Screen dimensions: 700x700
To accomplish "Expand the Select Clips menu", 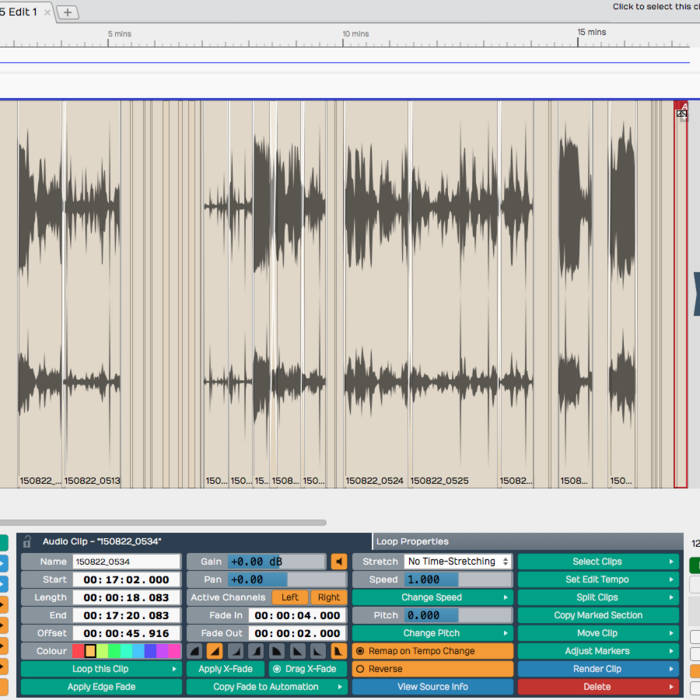I will [x=598, y=562].
